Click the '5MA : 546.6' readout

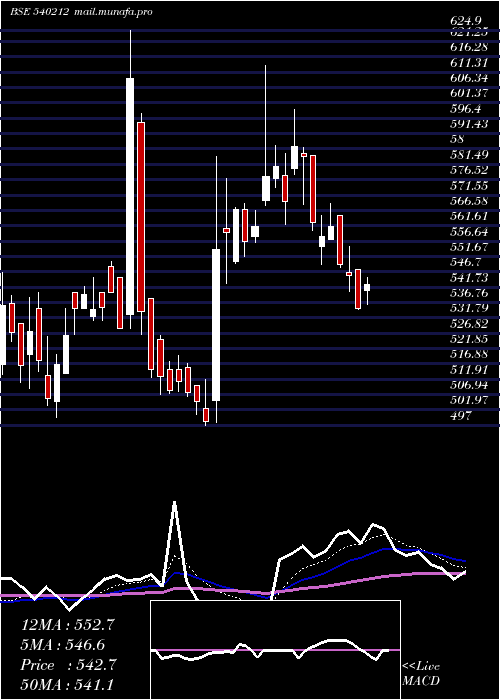pos(63,645)
